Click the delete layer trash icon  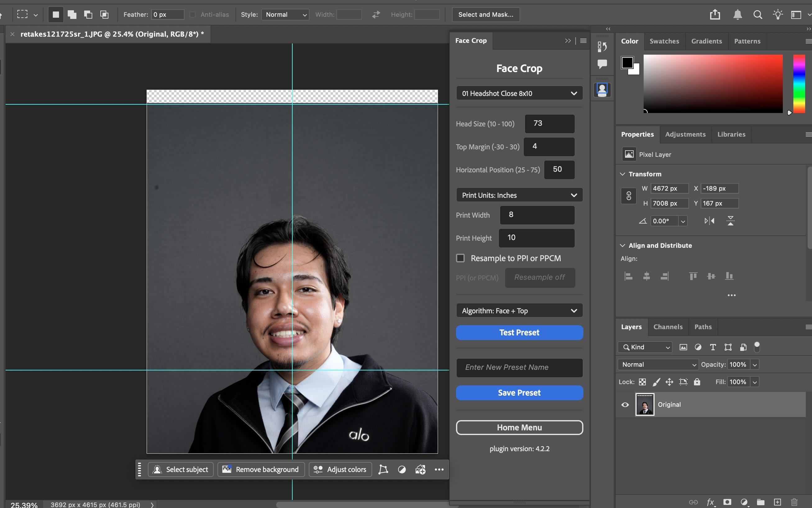pyautogui.click(x=794, y=502)
